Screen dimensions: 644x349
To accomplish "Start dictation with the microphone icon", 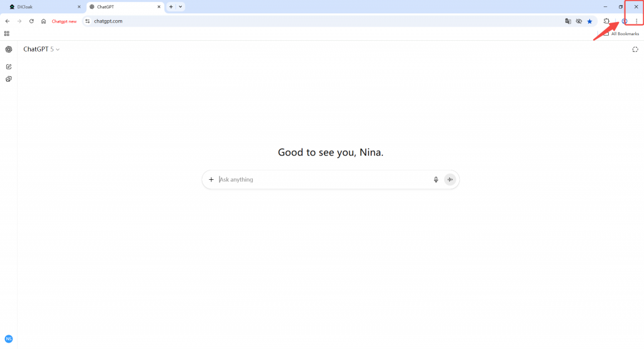I will click(x=436, y=179).
